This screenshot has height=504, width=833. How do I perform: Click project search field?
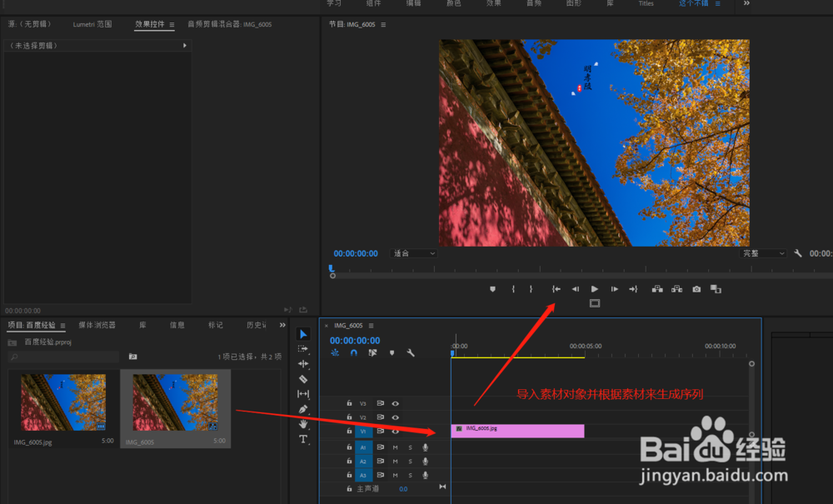pos(64,357)
